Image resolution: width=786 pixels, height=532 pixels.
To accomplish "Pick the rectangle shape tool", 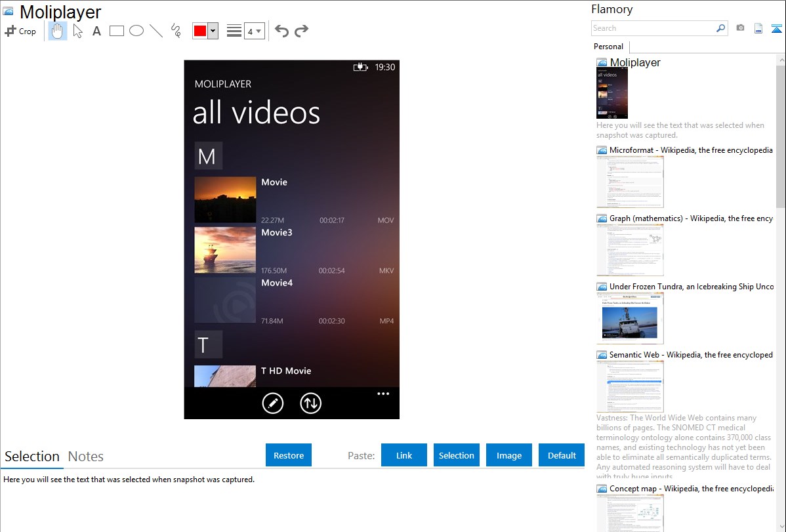I will point(117,31).
